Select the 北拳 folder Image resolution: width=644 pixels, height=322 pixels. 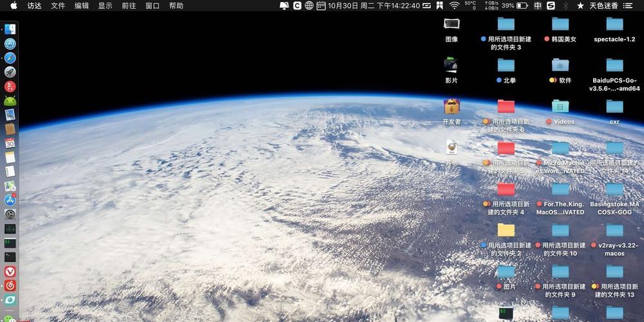click(x=506, y=65)
